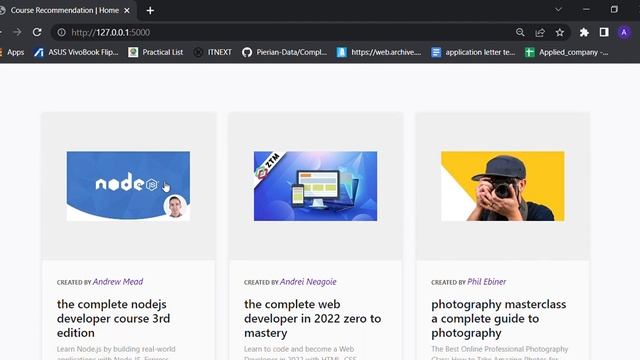Screen dimensions: 640x360
Task: Close the Course Recommendation tab
Action: (x=127, y=11)
